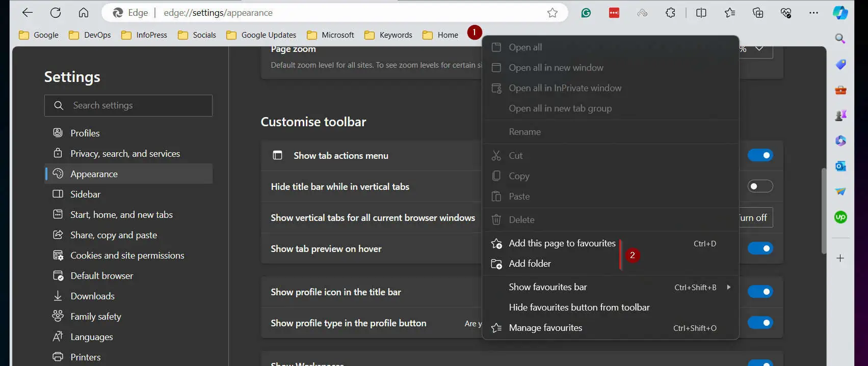Open Browser essentials heart icon
Screen dimensions: 868x366
(786, 13)
